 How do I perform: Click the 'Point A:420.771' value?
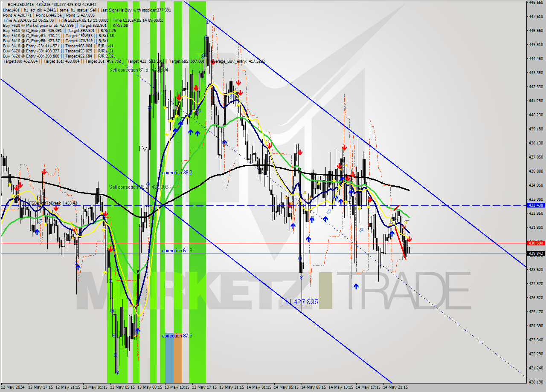point(16,15)
